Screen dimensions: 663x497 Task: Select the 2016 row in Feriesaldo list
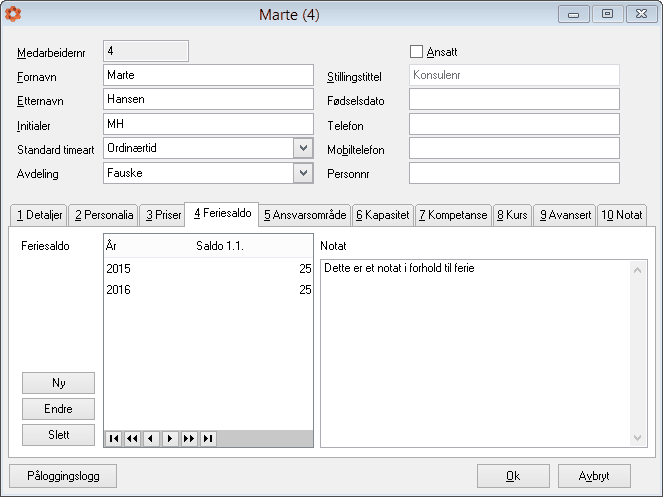click(208, 290)
